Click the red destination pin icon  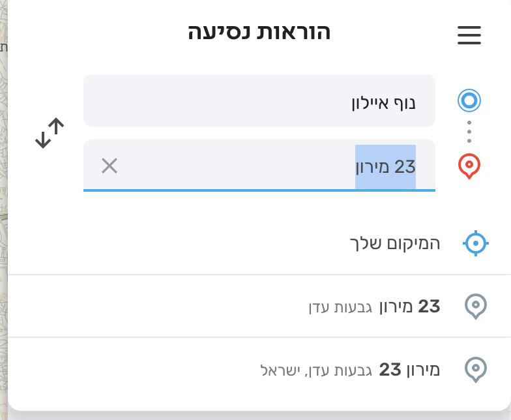469,166
